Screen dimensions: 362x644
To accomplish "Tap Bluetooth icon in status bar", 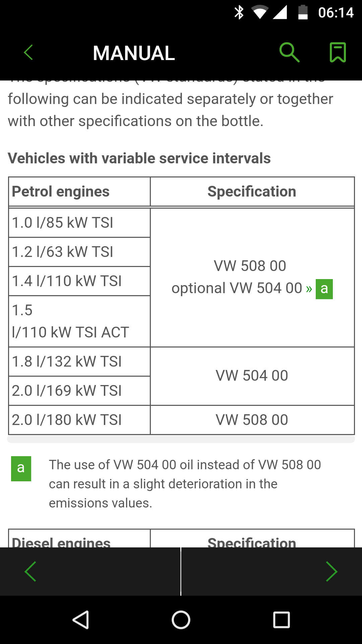I will pos(239,12).
